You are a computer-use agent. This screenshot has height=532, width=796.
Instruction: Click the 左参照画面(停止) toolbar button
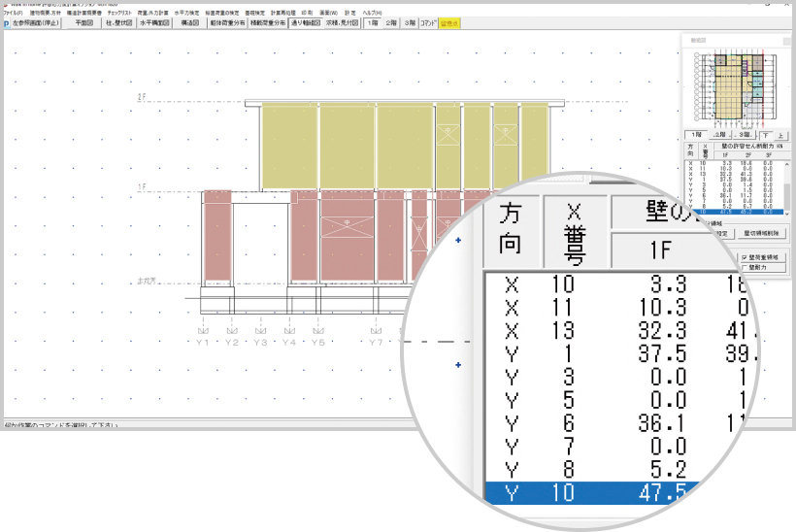(36, 23)
